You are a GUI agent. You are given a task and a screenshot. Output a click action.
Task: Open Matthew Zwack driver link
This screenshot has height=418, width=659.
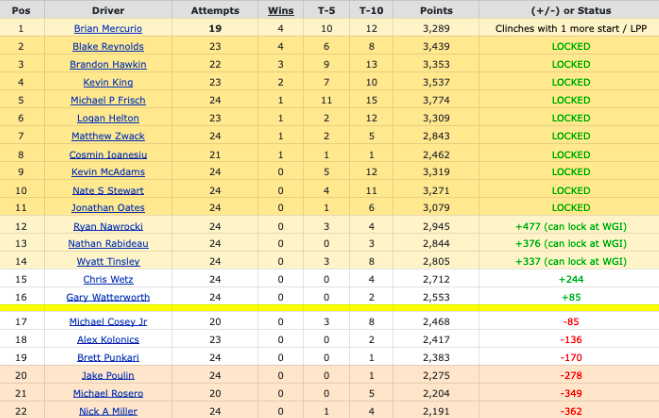click(108, 136)
